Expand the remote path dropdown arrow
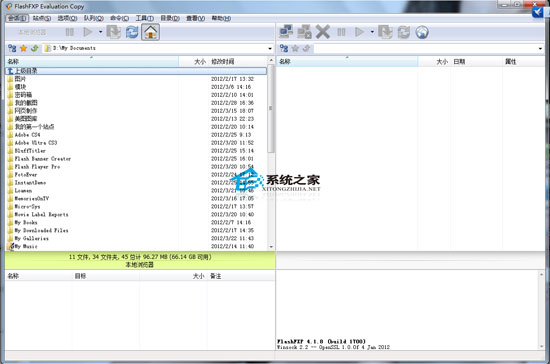The image size is (550, 364). [540, 48]
